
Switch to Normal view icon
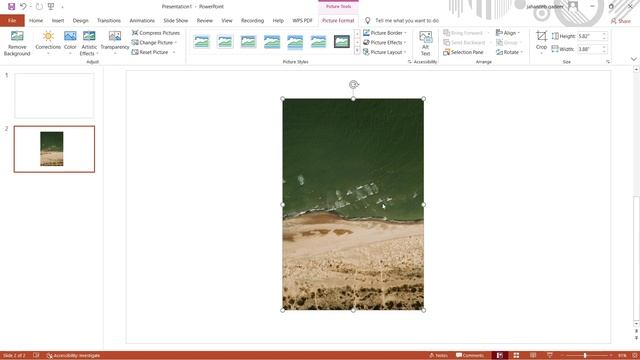point(500,356)
